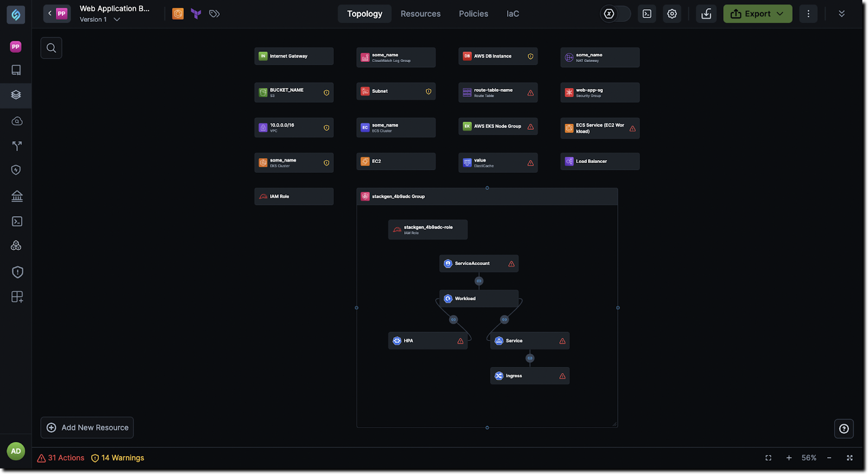Switch to the Resources tab
This screenshot has width=868, height=474.
420,14
